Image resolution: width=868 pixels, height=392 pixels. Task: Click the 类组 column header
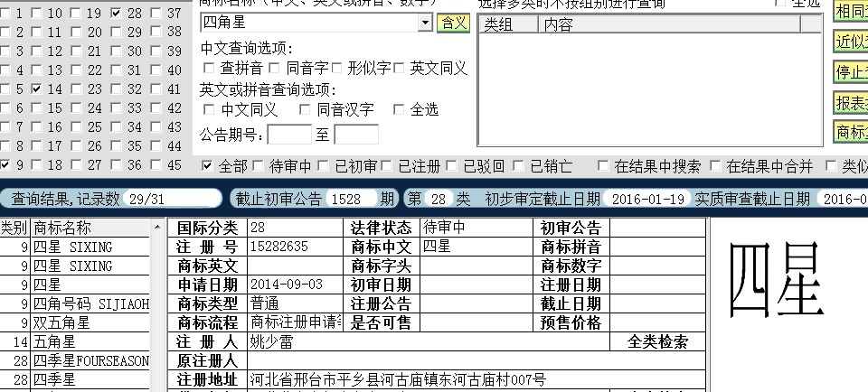(509, 24)
